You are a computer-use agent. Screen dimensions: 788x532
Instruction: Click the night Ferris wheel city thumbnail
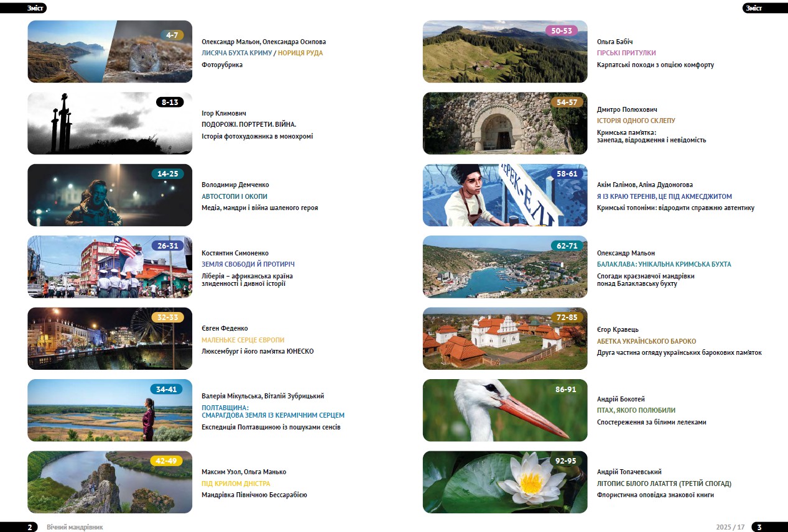click(x=109, y=338)
